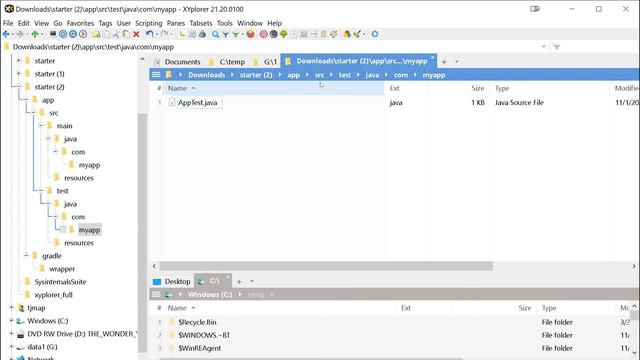Select the SysinternalsSuite tree folder
Screen dimensions: 640x360
(60, 282)
